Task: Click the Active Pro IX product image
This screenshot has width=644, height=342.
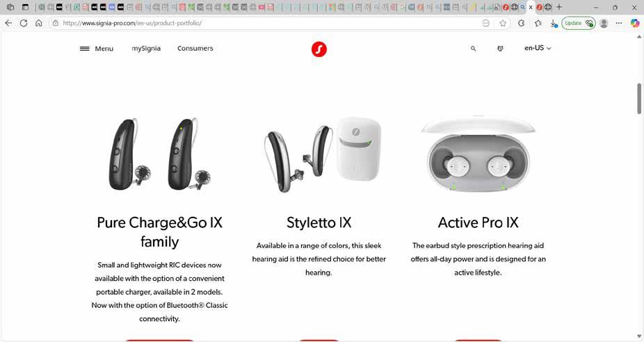Action: coord(478,154)
